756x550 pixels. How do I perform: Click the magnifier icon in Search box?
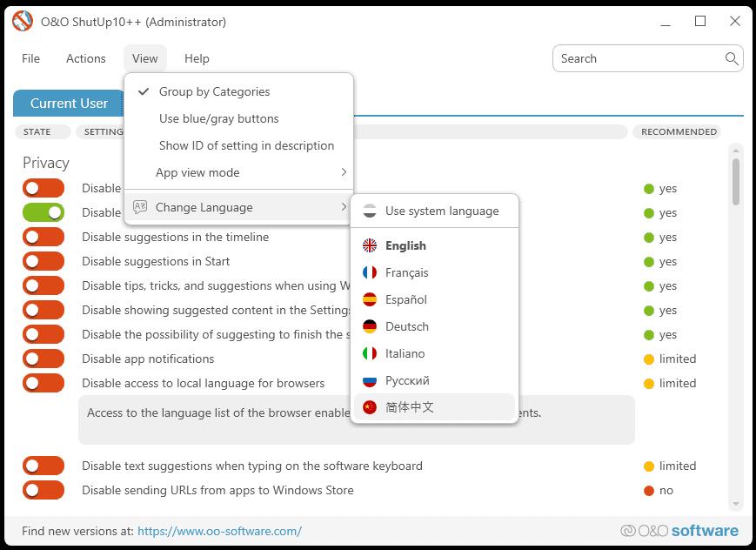(732, 58)
